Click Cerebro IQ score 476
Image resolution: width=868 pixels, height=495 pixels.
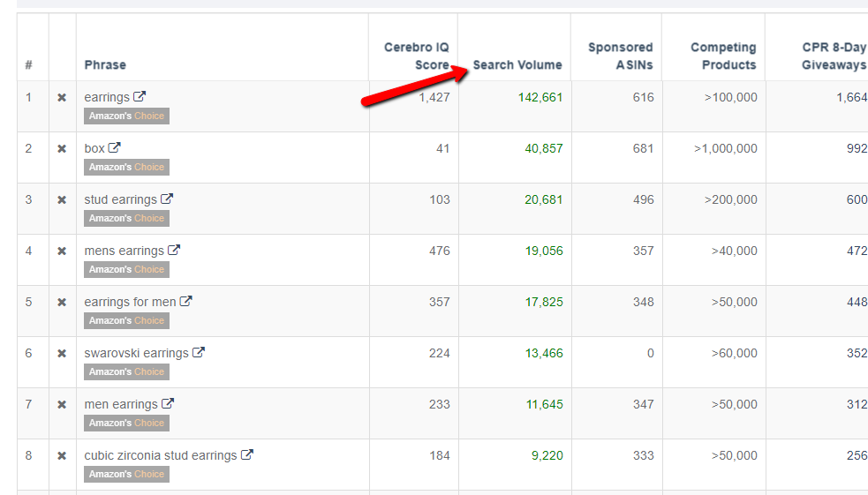tap(440, 251)
